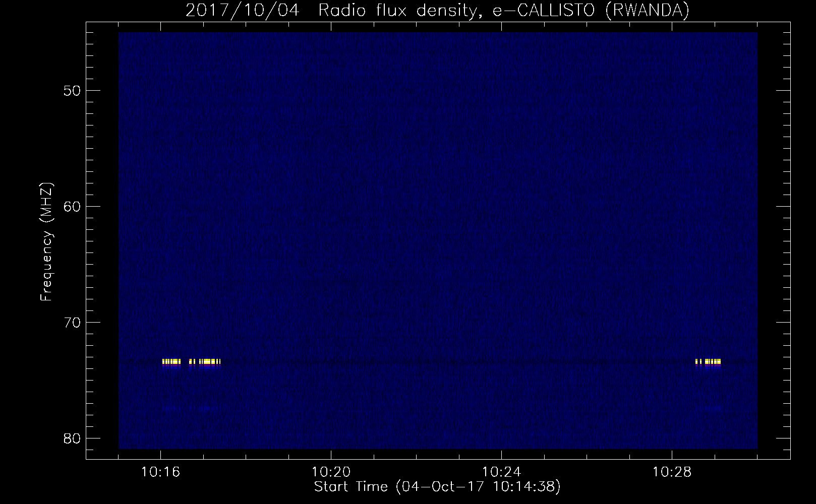Click the bright burst near 10:29
Viewport: 816px width, 504px height.
[x=708, y=361]
